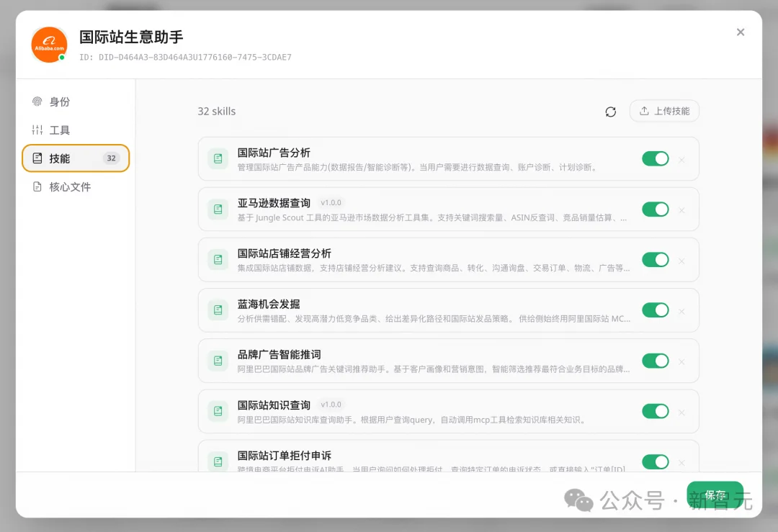Click the 亚马逊数据查询 skill icon

[218, 209]
